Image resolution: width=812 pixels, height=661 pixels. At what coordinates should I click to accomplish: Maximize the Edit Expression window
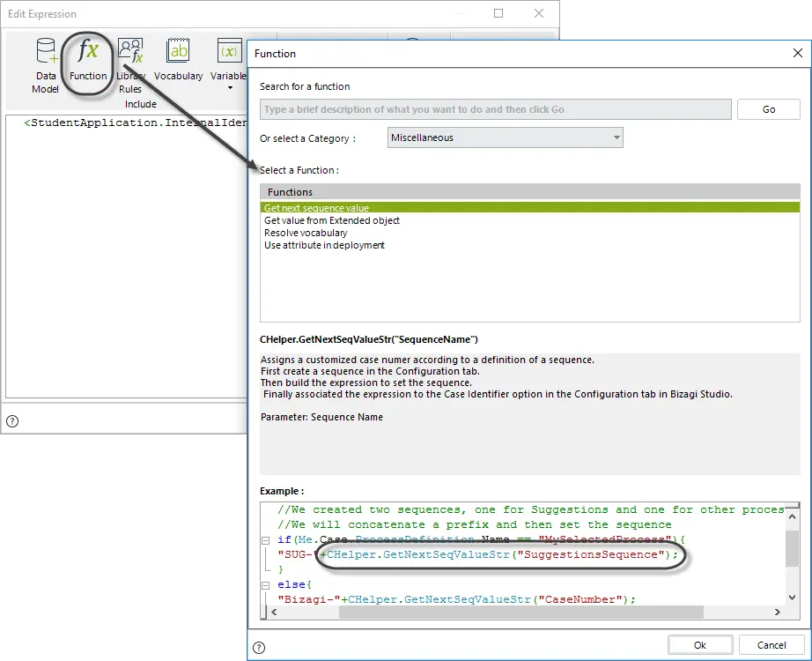pos(498,13)
